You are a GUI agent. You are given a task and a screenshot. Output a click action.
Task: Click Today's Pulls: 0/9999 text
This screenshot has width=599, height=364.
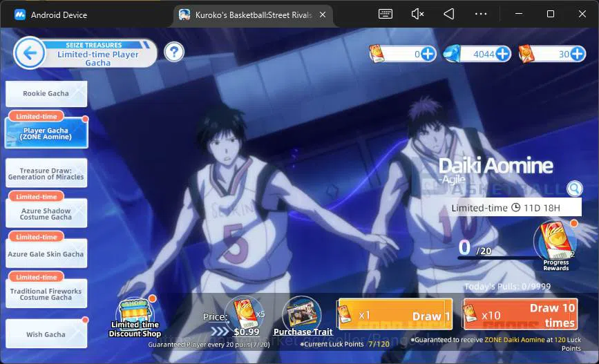tap(507, 287)
